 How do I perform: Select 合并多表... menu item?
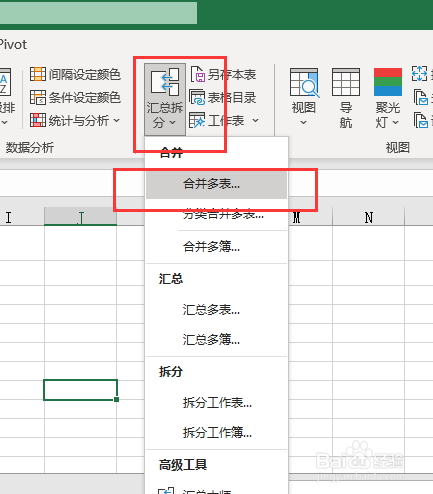click(216, 184)
